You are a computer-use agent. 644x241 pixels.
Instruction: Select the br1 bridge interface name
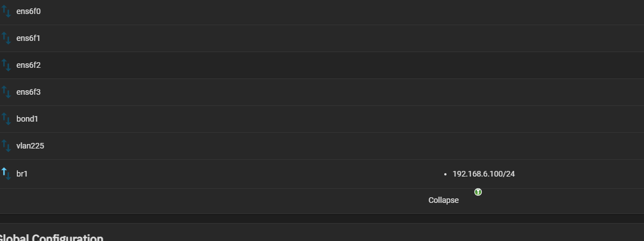pyautogui.click(x=22, y=174)
